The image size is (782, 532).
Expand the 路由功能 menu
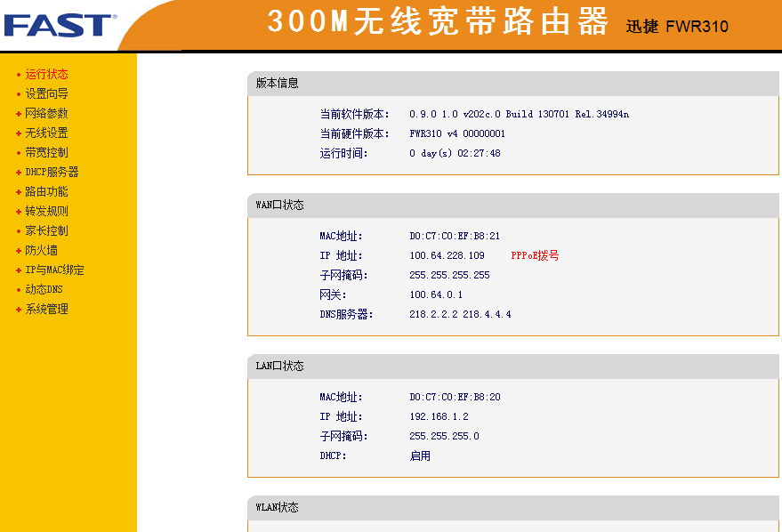point(46,191)
